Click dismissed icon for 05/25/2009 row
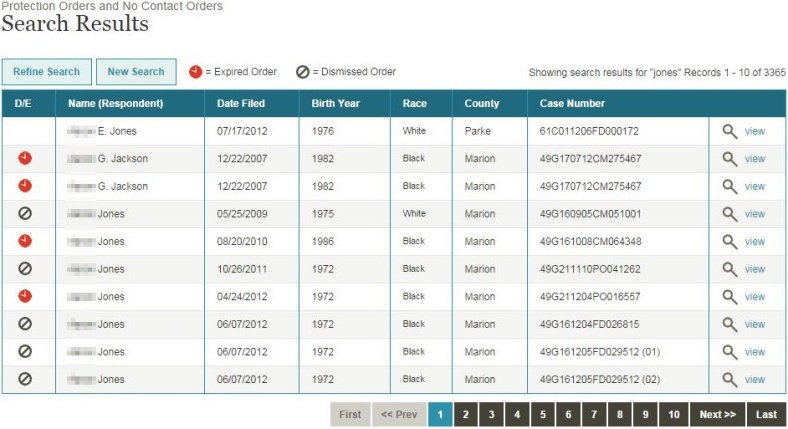 (x=25, y=214)
